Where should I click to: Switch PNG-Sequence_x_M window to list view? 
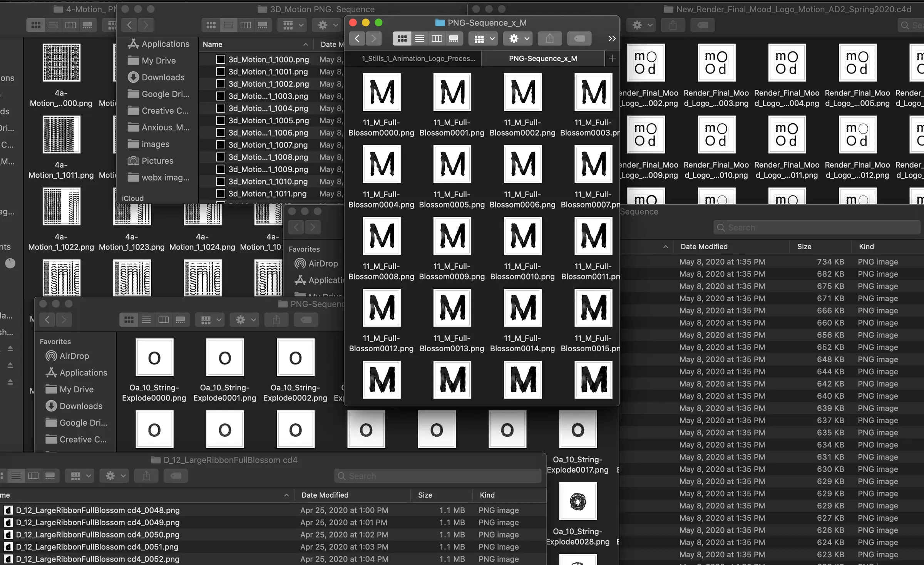click(420, 39)
